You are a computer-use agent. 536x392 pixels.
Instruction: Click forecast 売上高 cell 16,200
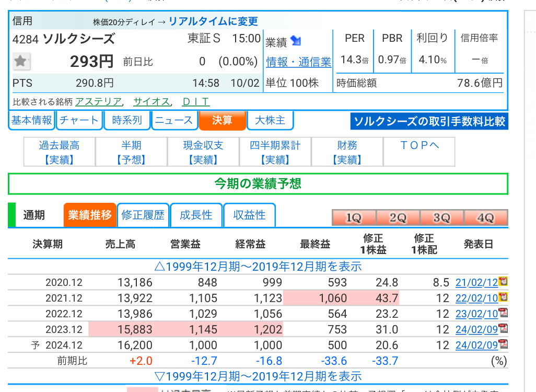click(x=135, y=345)
